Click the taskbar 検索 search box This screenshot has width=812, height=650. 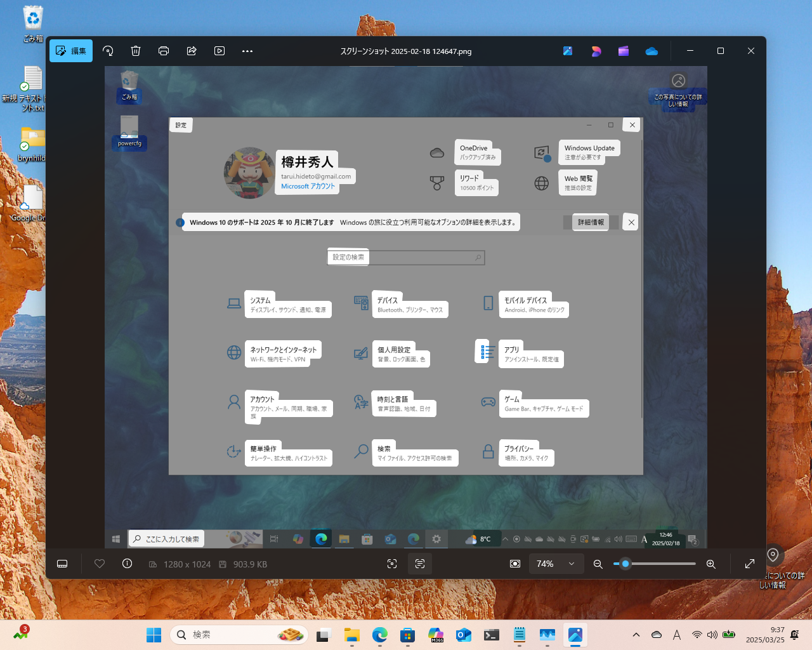point(239,635)
